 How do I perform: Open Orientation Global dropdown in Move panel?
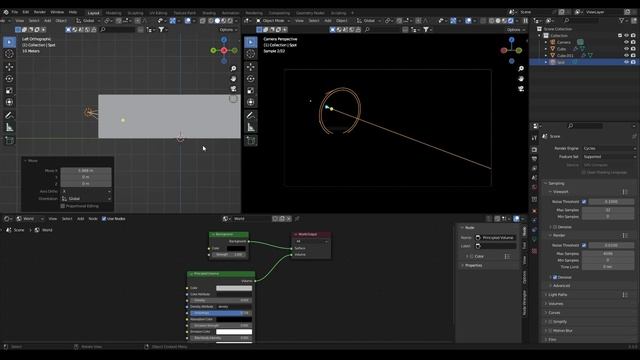tap(86, 198)
